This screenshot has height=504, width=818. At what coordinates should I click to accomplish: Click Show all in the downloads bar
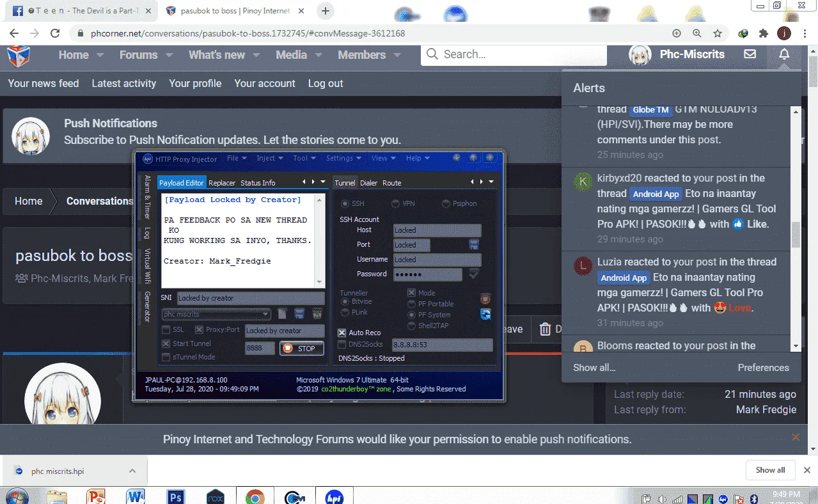click(x=770, y=470)
